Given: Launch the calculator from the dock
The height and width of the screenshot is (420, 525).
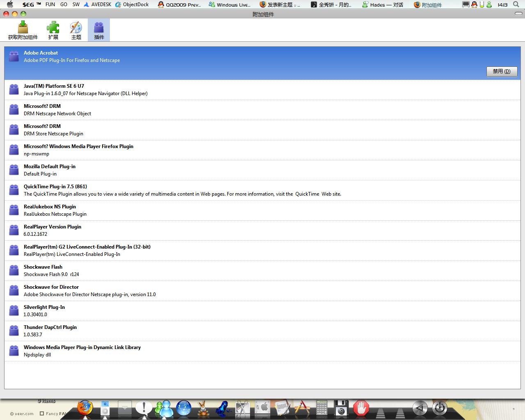Looking at the screenshot, I should (322, 409).
